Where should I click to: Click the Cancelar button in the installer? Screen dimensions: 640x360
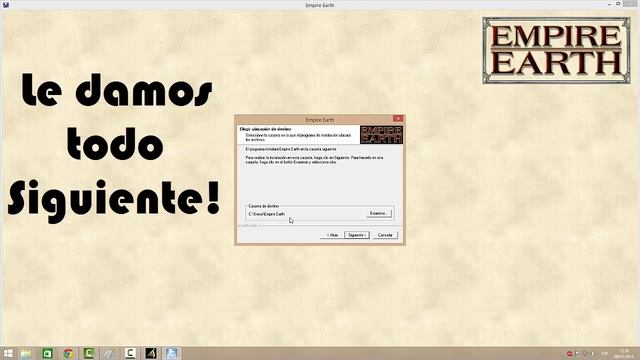385,235
